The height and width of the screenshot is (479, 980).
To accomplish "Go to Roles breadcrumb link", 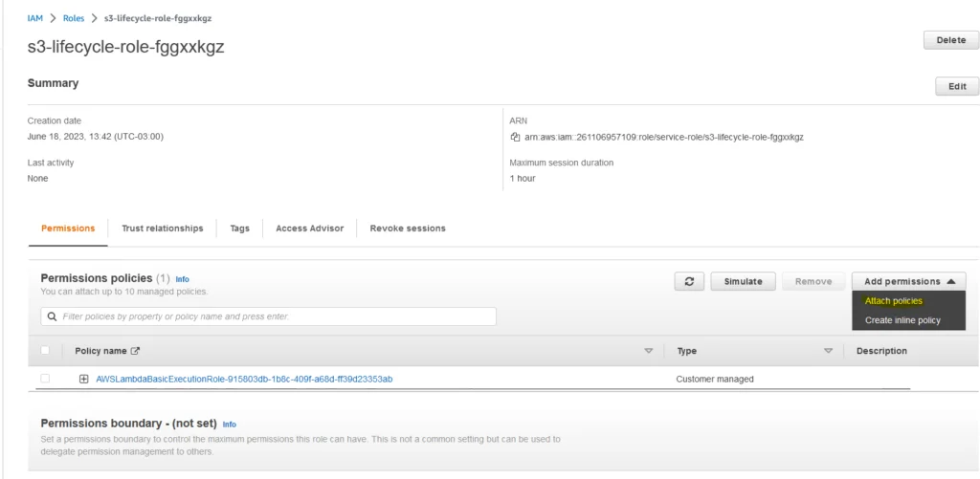I will click(x=73, y=18).
